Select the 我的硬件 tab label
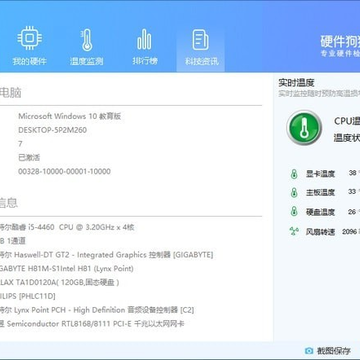 point(29,61)
